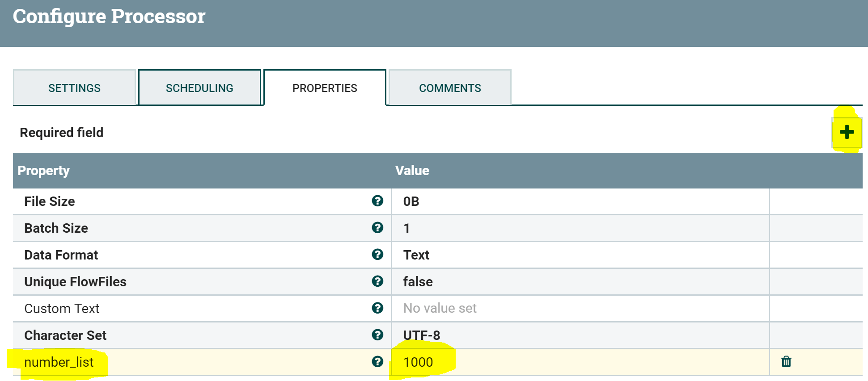Delete the number_list property with trash icon
The image size is (868, 381).
coord(786,361)
